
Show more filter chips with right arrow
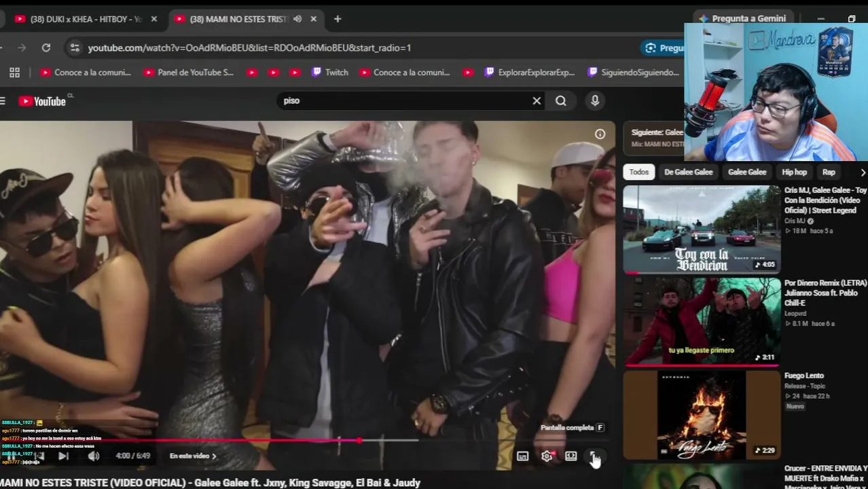(x=863, y=172)
